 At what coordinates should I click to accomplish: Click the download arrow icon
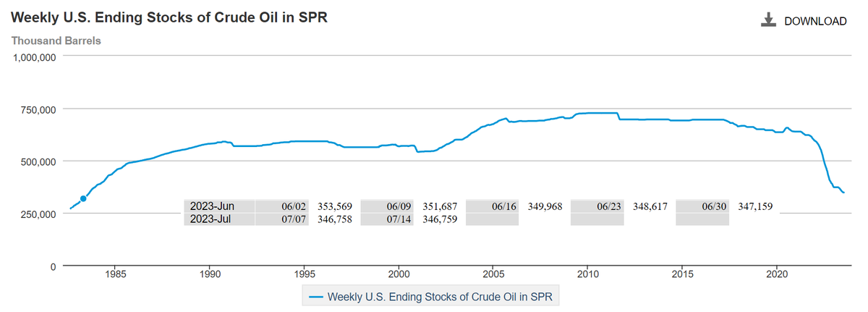tap(768, 20)
